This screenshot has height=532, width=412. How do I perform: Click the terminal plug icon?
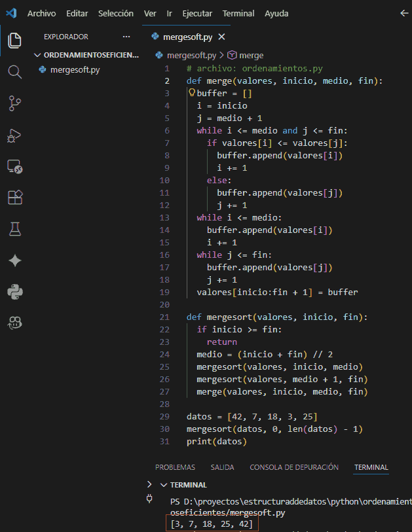coord(149,499)
